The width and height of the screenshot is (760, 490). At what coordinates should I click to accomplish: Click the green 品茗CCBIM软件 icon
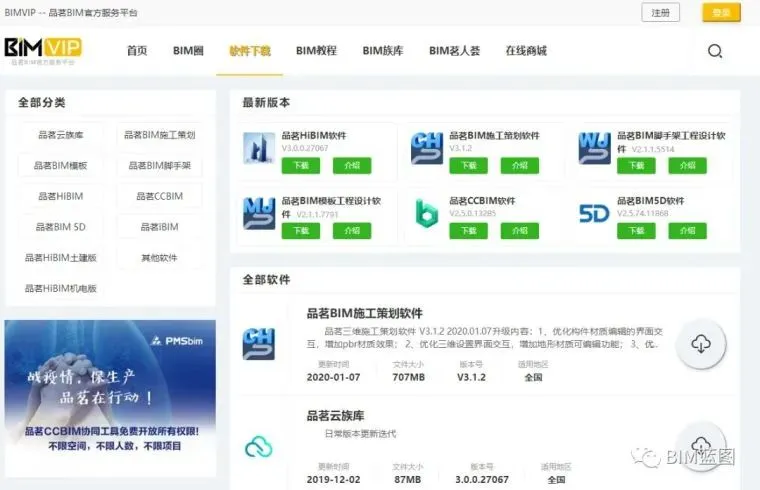[427, 213]
